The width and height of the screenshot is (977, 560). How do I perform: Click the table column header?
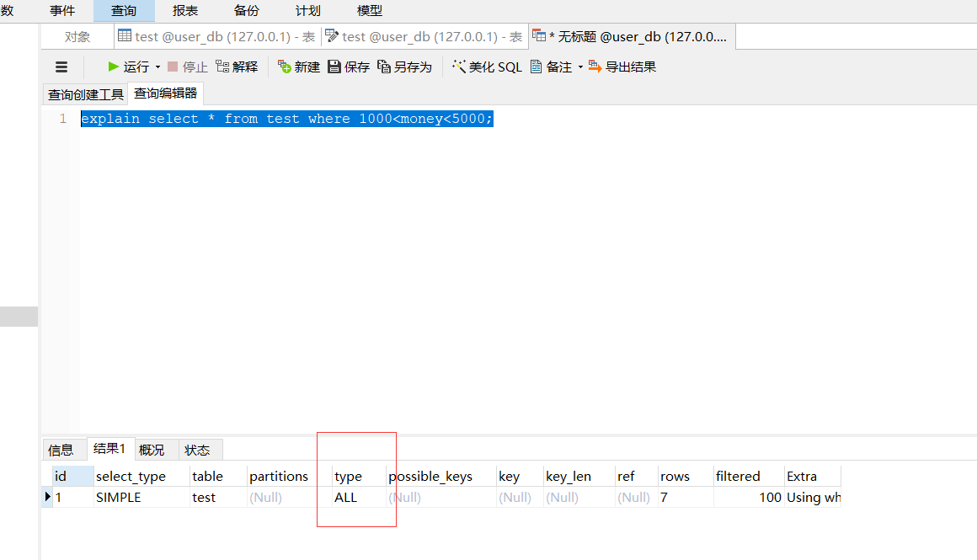tap(218, 476)
